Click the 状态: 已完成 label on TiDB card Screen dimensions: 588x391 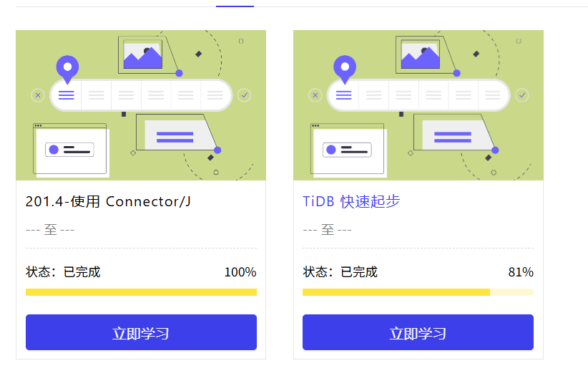coord(340,272)
